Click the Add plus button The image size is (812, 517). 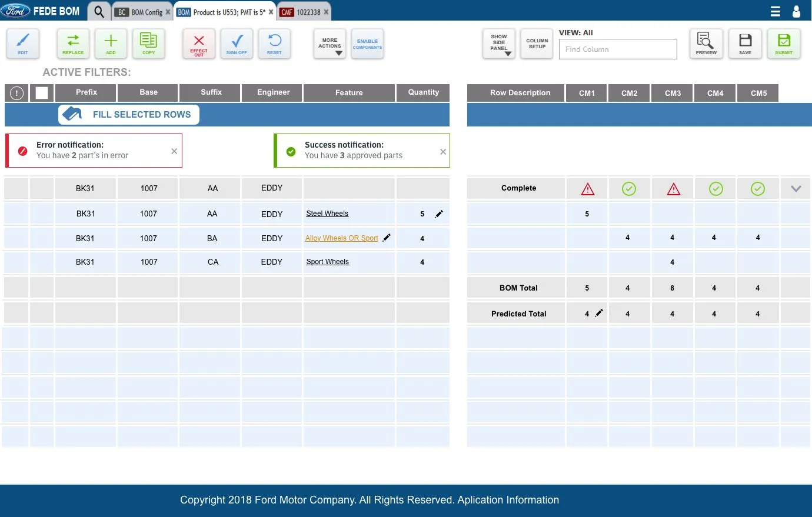(x=111, y=44)
